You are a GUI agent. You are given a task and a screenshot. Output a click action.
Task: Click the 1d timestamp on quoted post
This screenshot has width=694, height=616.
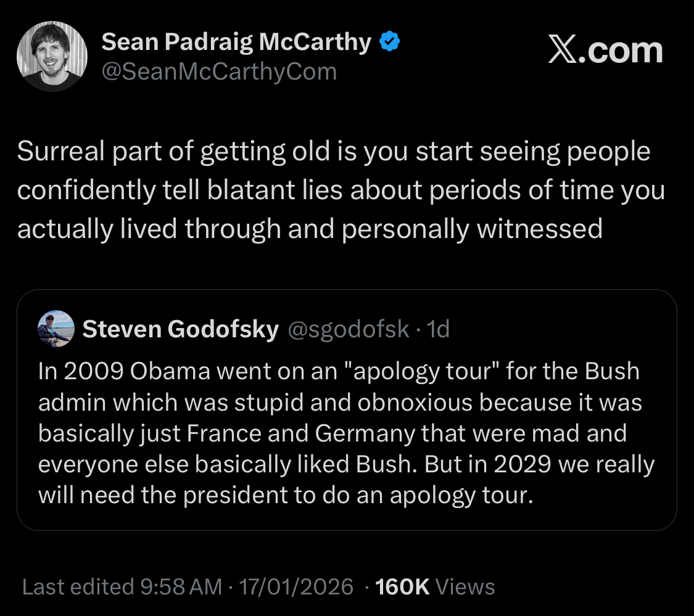438,329
